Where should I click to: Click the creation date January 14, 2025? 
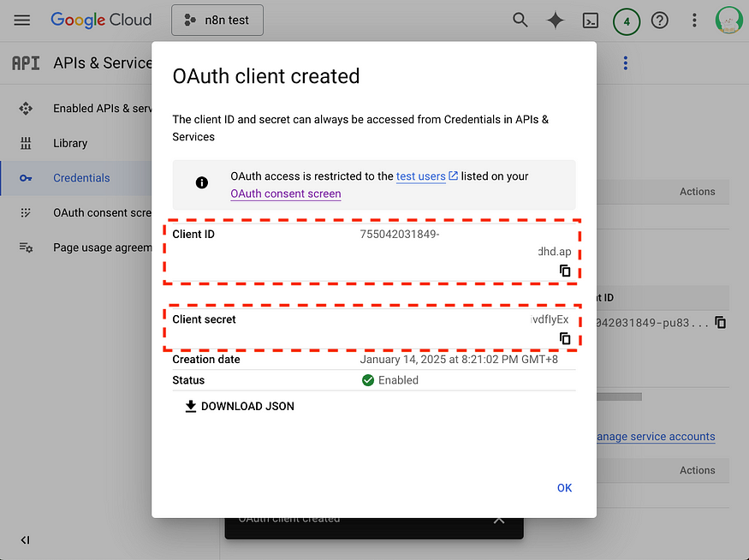coord(459,360)
